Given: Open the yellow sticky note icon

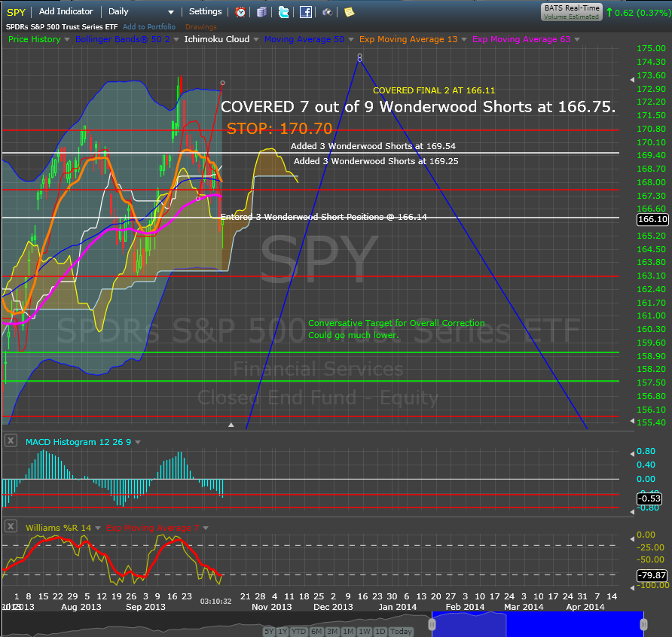Looking at the screenshot, I should 350,12.
